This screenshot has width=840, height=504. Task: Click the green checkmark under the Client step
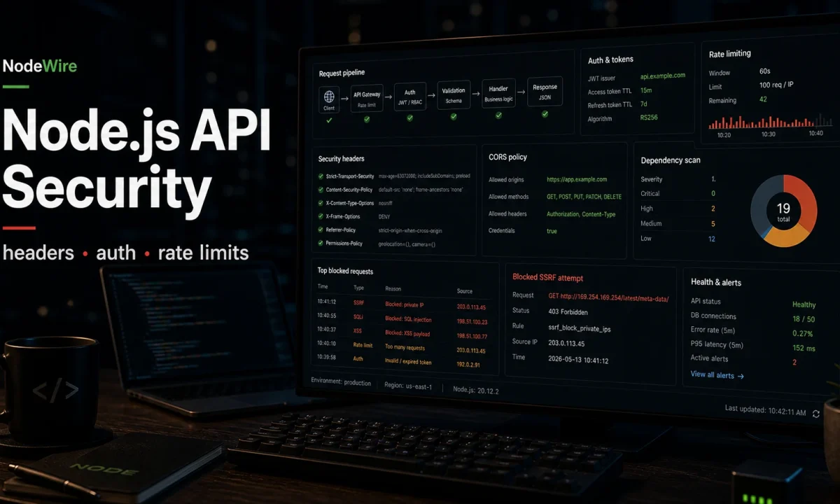pos(329,120)
